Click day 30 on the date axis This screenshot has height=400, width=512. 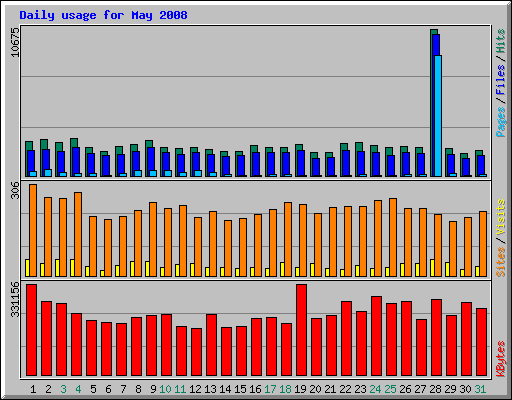click(465, 389)
